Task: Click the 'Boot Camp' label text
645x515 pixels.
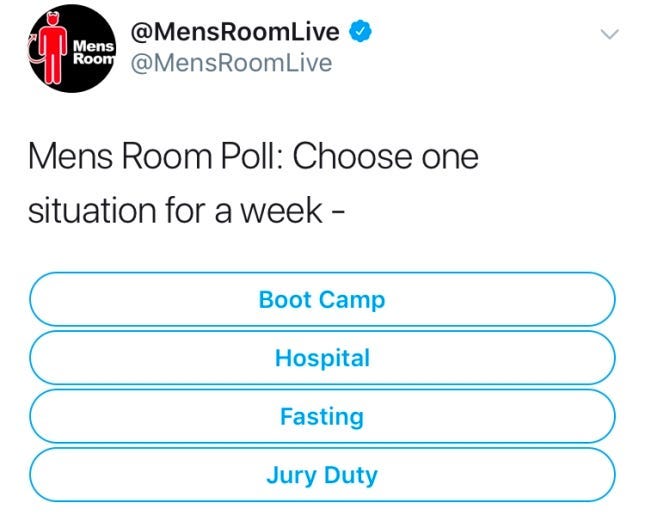Action: pos(322,299)
